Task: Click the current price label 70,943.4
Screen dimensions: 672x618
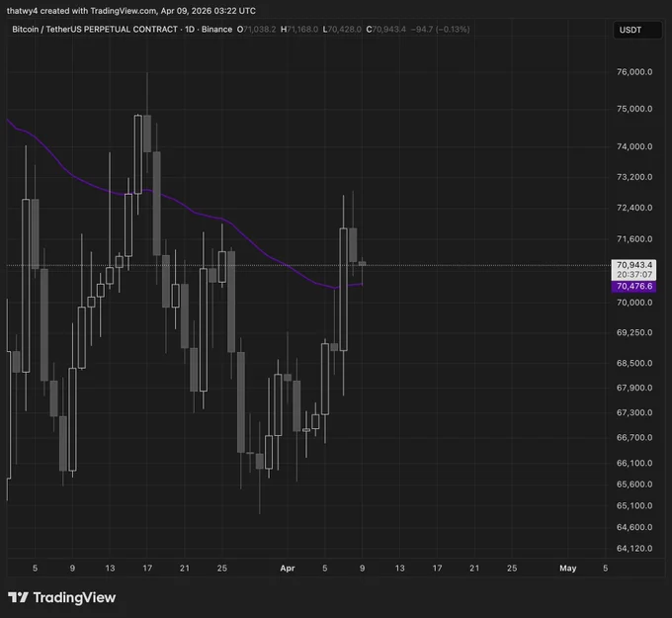Action: point(633,265)
